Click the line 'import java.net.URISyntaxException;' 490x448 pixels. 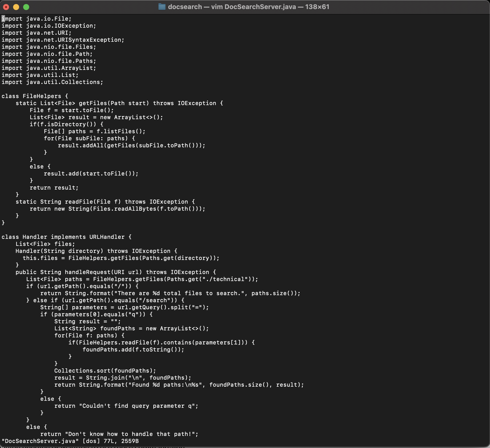[x=63, y=40]
